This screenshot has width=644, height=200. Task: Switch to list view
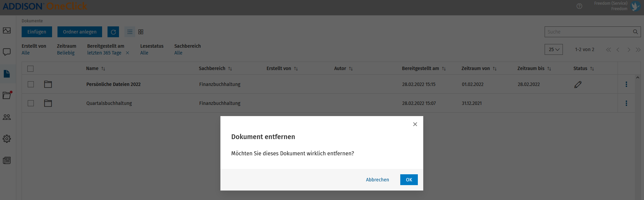click(130, 32)
